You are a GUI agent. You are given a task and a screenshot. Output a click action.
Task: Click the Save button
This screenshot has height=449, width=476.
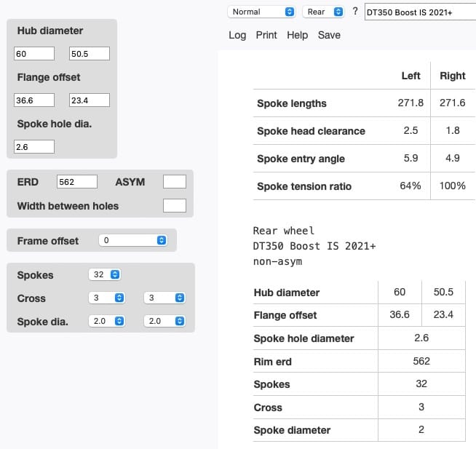pyautogui.click(x=329, y=35)
